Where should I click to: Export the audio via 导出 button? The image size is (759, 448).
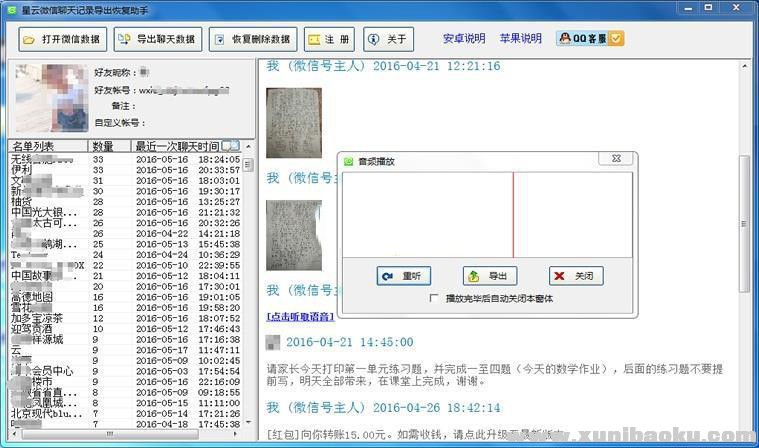[489, 276]
